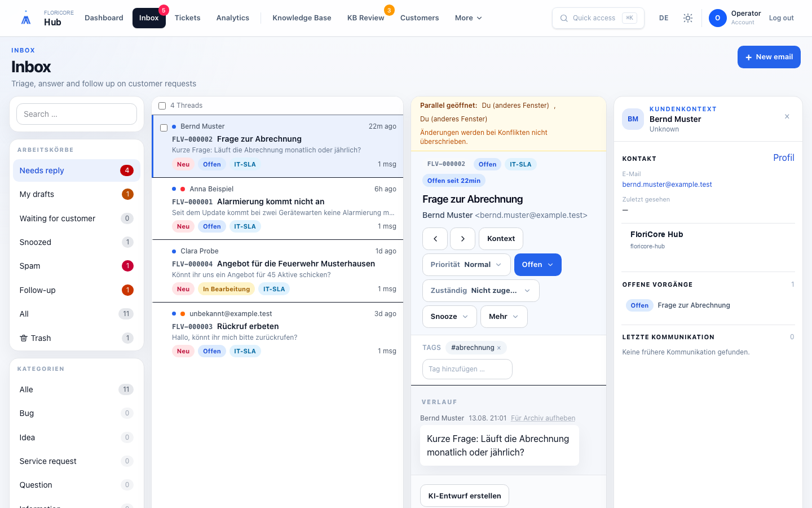Screen dimensions: 812x508
Task: Check the Bernd Muster thread checkbox
Action: pos(164,128)
